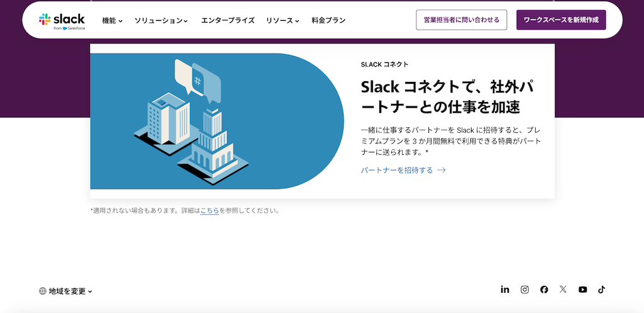
Task: Open Slack's TikTok page icon
Action: pos(602,290)
